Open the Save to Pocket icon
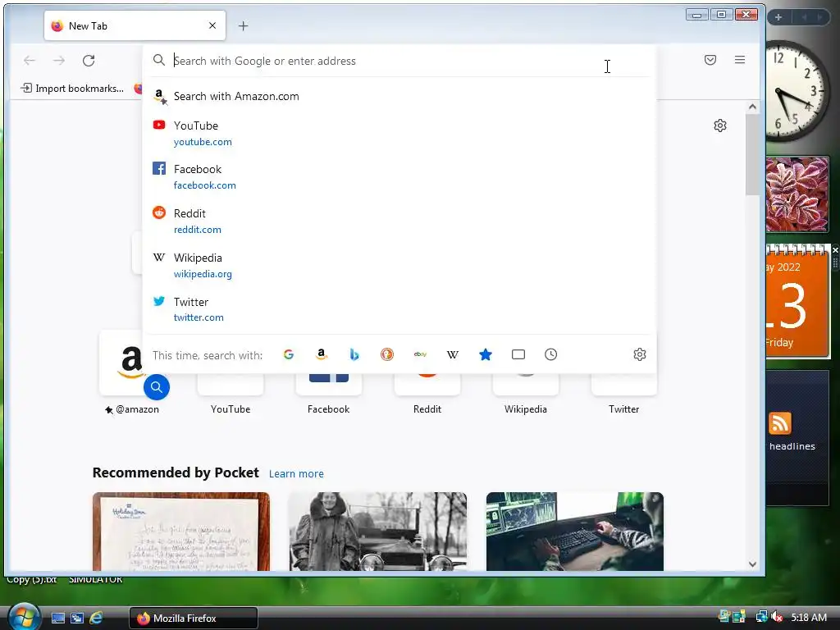 point(710,60)
